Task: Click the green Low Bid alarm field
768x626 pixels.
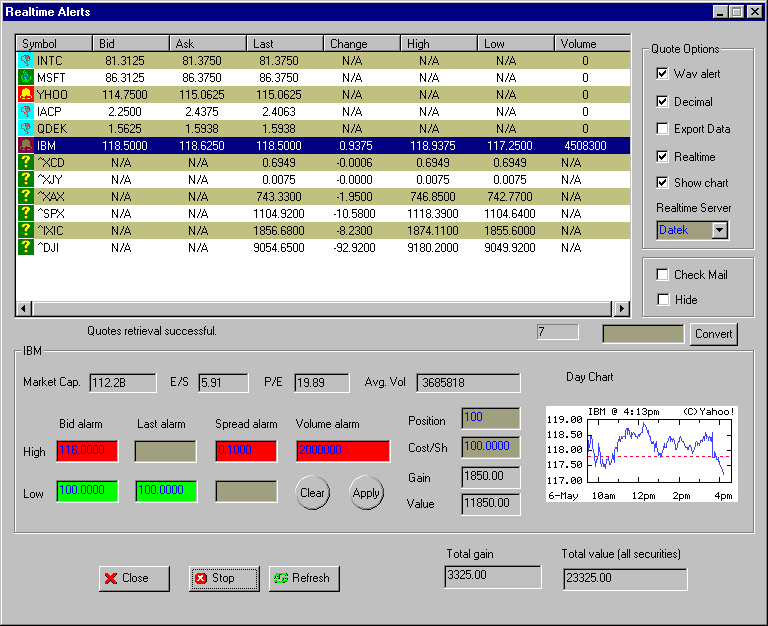Action: coord(87,491)
